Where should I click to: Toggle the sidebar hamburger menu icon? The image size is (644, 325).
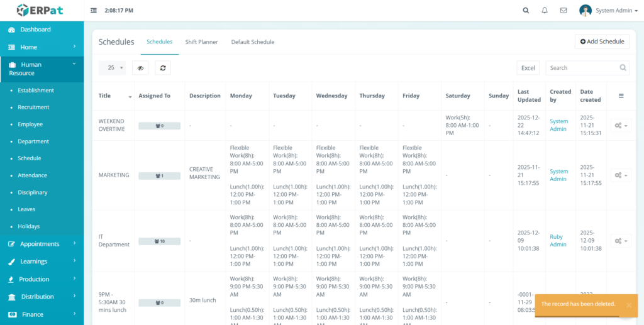pos(94,11)
